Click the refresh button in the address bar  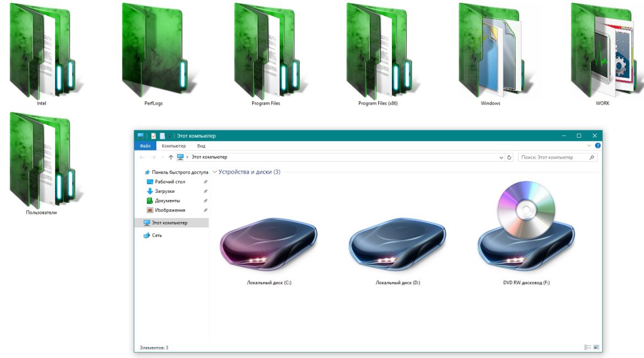click(x=510, y=157)
